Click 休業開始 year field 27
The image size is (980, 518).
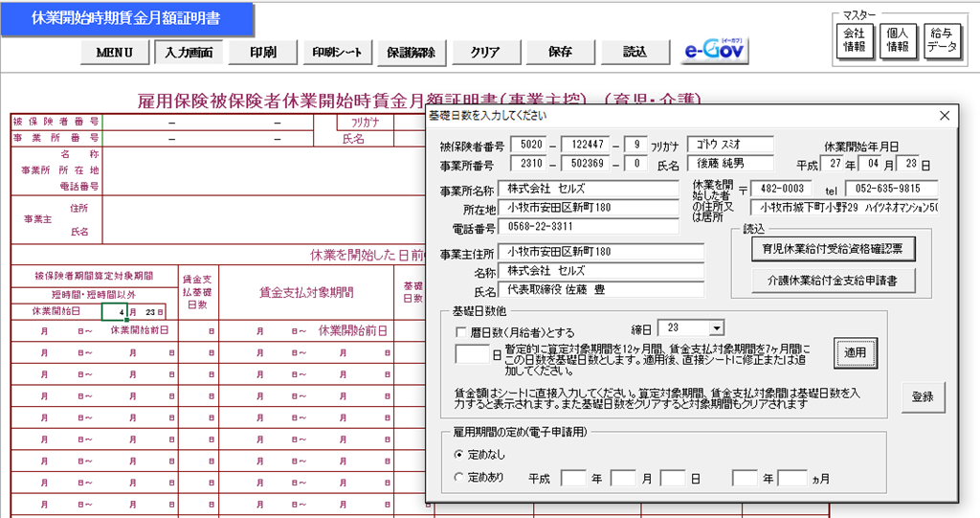pos(833,164)
